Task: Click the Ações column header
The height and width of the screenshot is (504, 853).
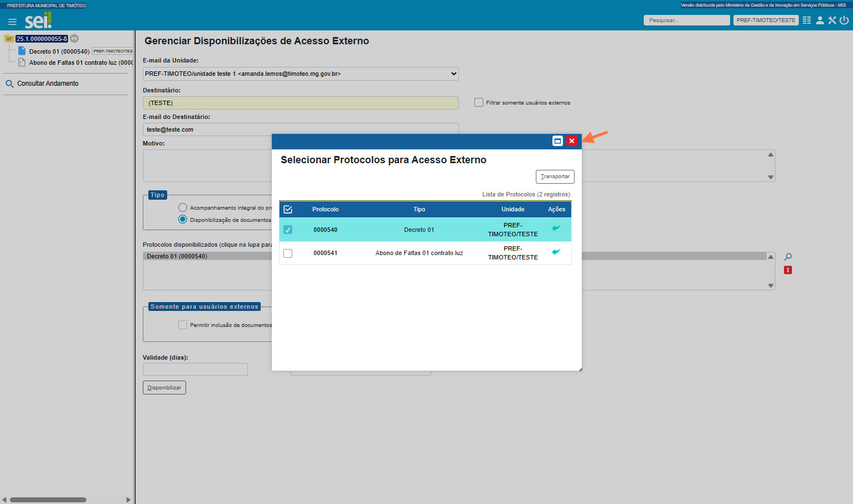Action: pos(557,209)
